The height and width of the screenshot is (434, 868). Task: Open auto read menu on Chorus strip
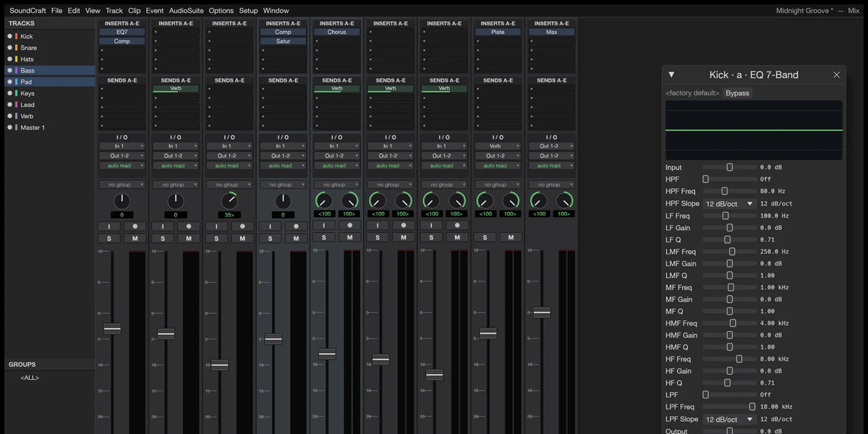[x=336, y=166]
